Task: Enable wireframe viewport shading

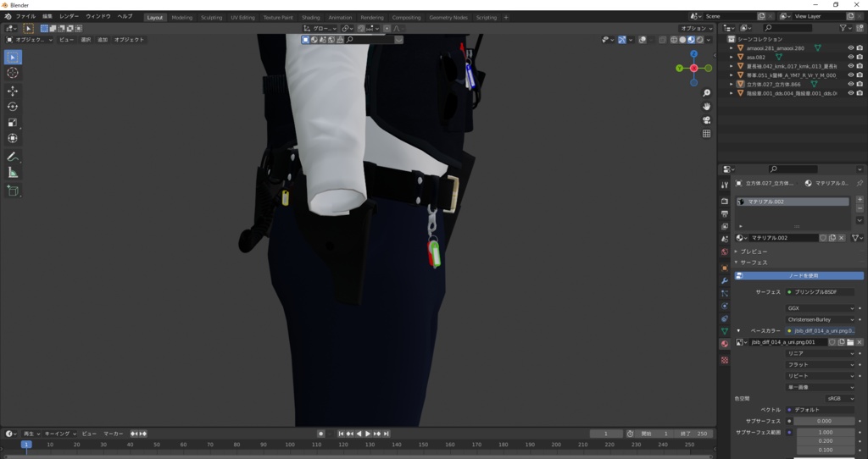Action: coord(674,40)
